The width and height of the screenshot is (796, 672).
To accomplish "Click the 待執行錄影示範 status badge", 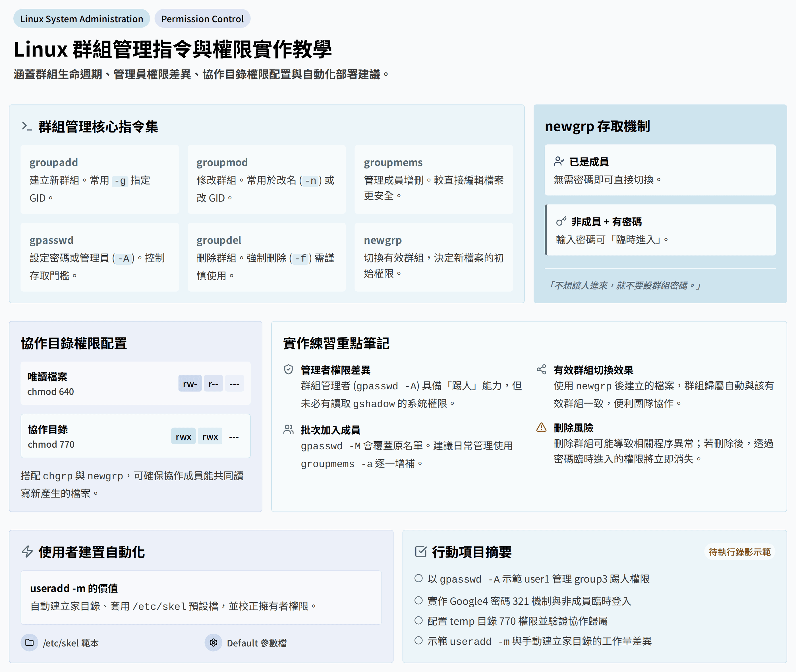I will (x=739, y=552).
